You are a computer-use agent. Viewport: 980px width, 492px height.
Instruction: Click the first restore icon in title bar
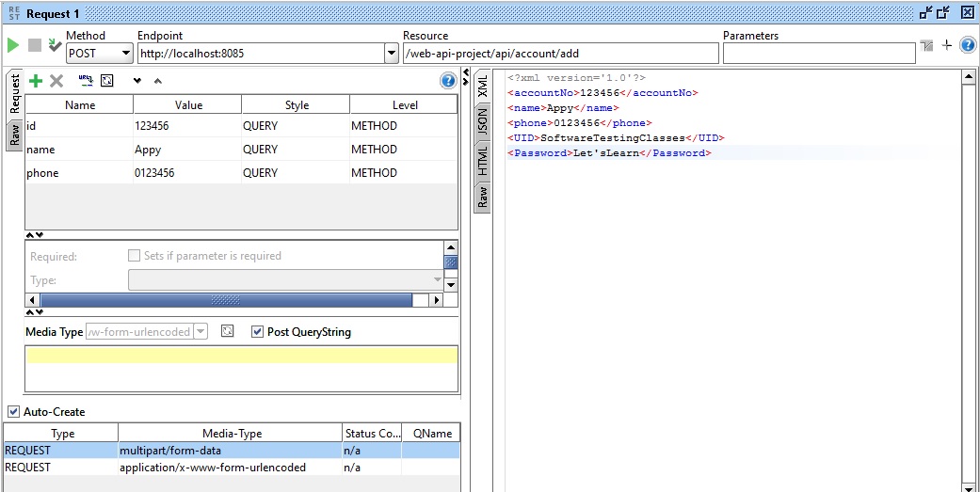click(x=926, y=12)
